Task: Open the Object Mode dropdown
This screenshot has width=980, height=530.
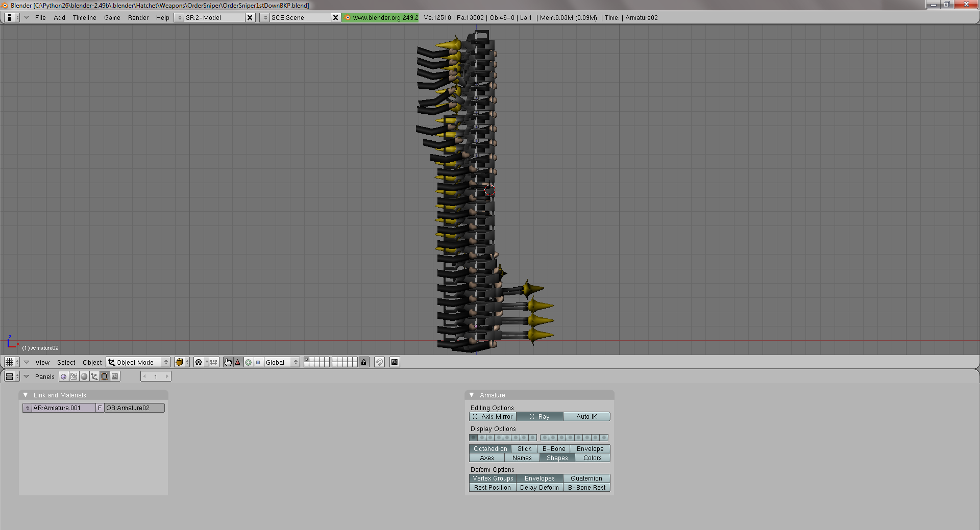Action: click(138, 362)
